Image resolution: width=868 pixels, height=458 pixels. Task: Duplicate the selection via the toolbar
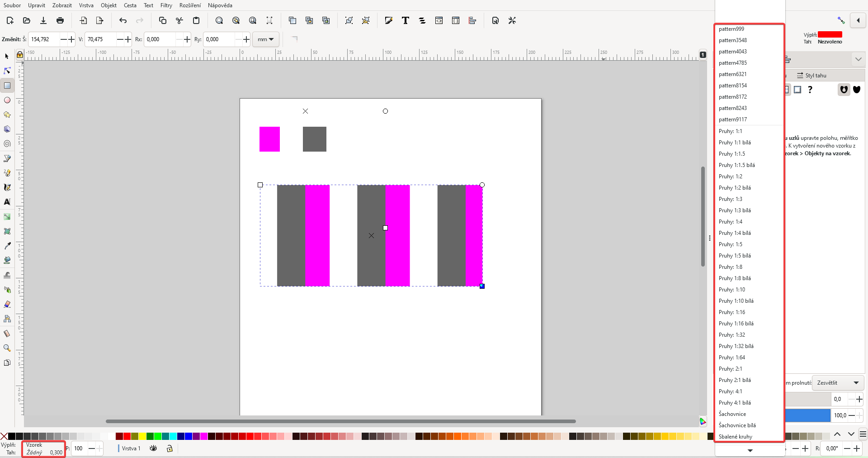click(292, 20)
